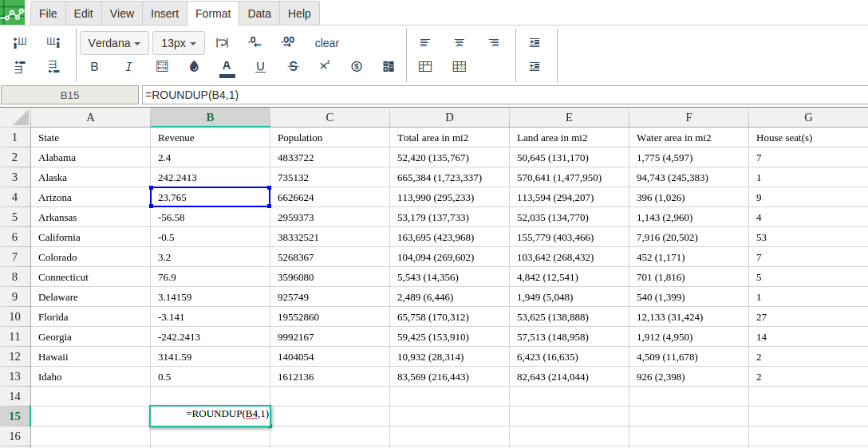
Task: Open the Verdana font dropdown
Action: pyautogui.click(x=114, y=43)
